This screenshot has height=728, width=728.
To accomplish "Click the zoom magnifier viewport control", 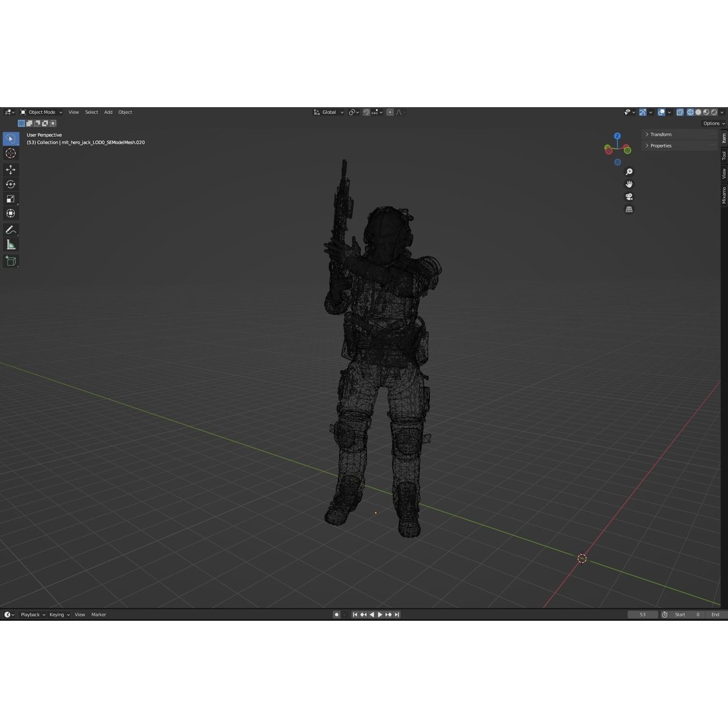I will tap(629, 172).
